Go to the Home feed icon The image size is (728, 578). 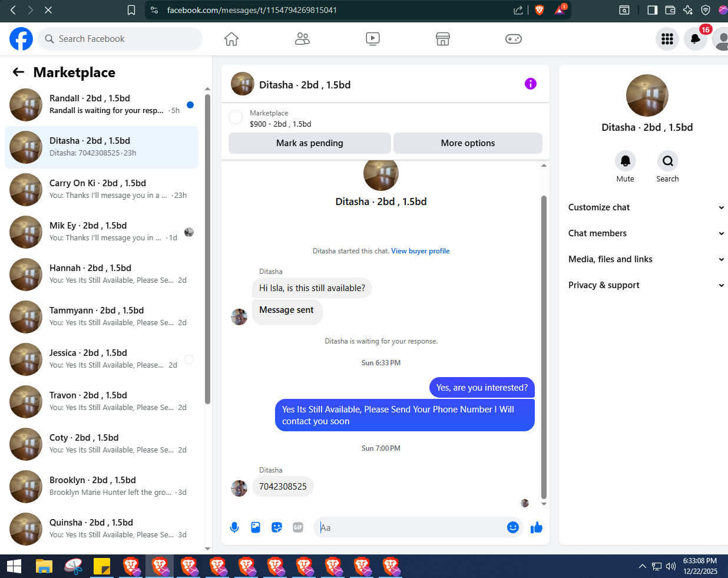(231, 39)
